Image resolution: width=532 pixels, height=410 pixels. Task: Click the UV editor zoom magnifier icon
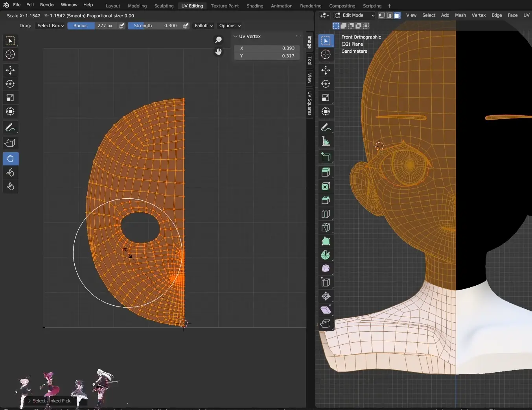click(219, 40)
